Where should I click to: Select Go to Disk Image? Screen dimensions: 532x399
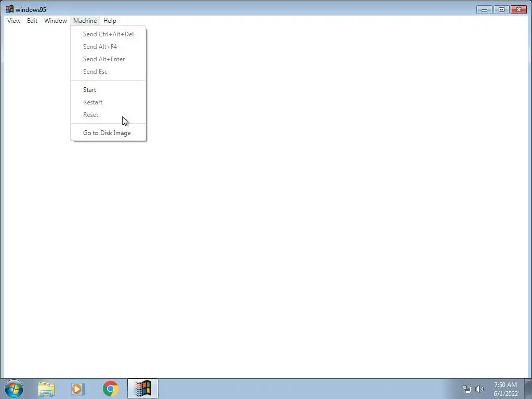pos(108,133)
